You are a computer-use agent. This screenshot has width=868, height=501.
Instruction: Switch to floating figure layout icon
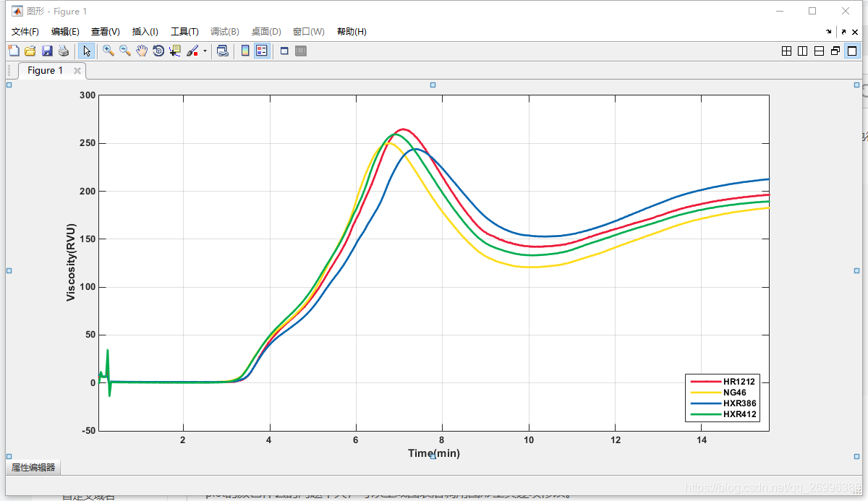(835, 51)
